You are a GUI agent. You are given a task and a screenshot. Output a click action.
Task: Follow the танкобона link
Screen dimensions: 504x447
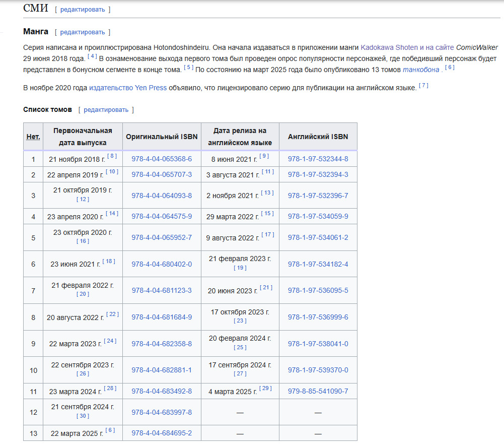click(421, 70)
